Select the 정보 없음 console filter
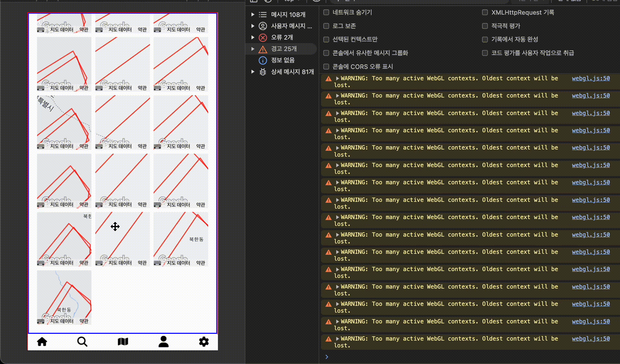This screenshot has height=364, width=620. pyautogui.click(x=283, y=60)
